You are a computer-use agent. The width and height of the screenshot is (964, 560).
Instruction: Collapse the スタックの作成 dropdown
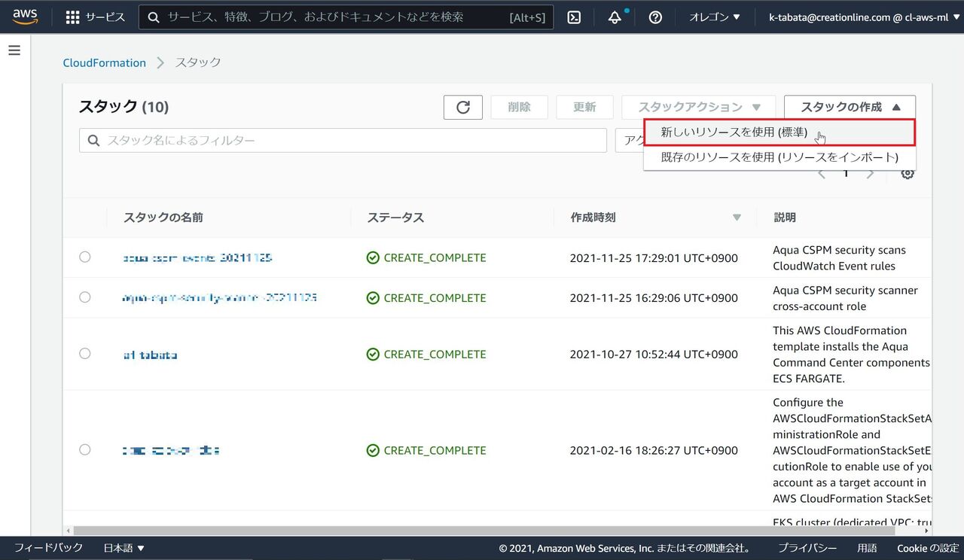(x=850, y=107)
